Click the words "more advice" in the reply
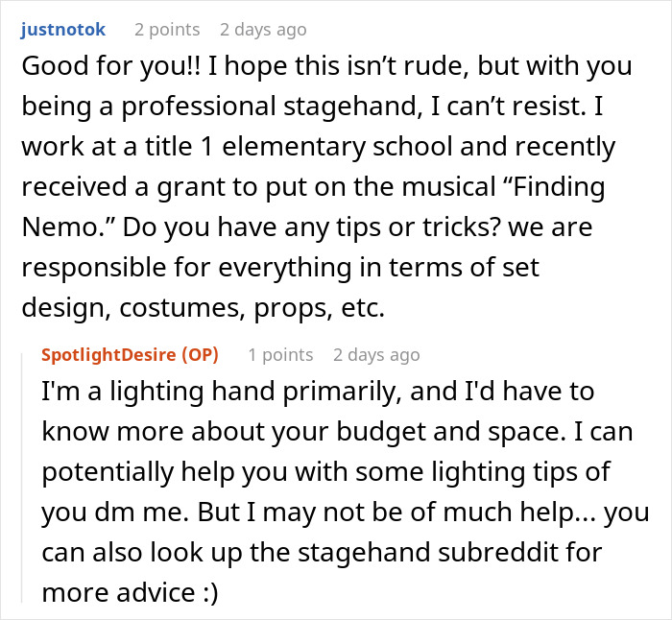672x620 pixels. tap(119, 592)
